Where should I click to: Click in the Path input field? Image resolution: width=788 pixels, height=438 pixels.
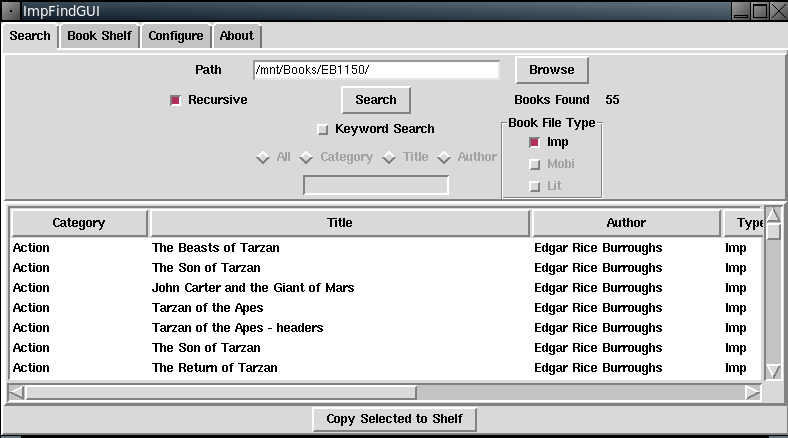(376, 70)
